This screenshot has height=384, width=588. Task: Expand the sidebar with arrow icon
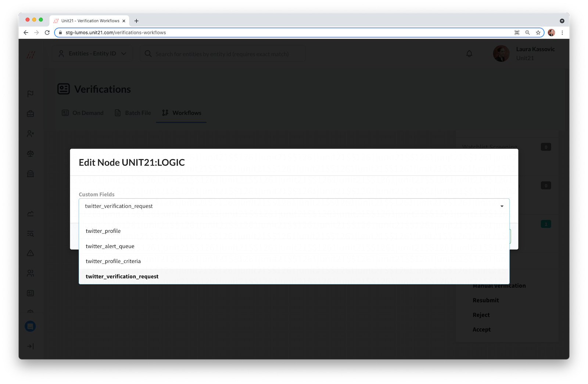pos(31,346)
